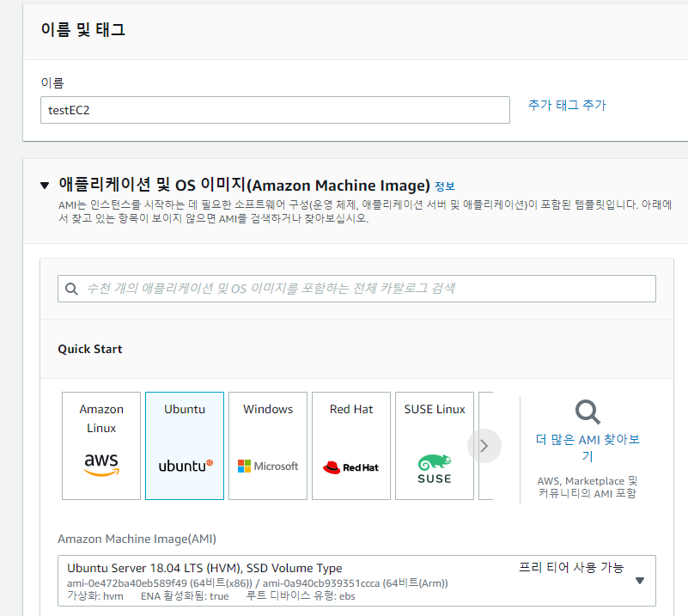Image resolution: width=688 pixels, height=616 pixels.
Task: Click the Microsoft logo
Action: (268, 467)
